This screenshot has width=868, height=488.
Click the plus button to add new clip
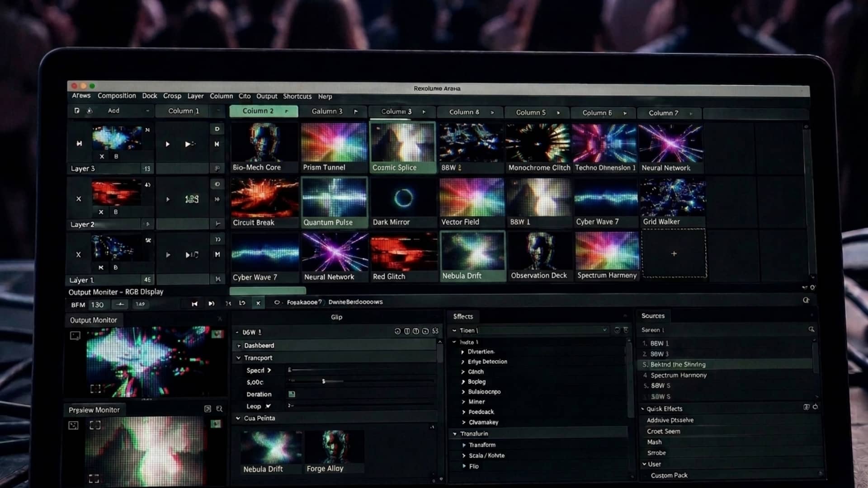click(x=674, y=253)
